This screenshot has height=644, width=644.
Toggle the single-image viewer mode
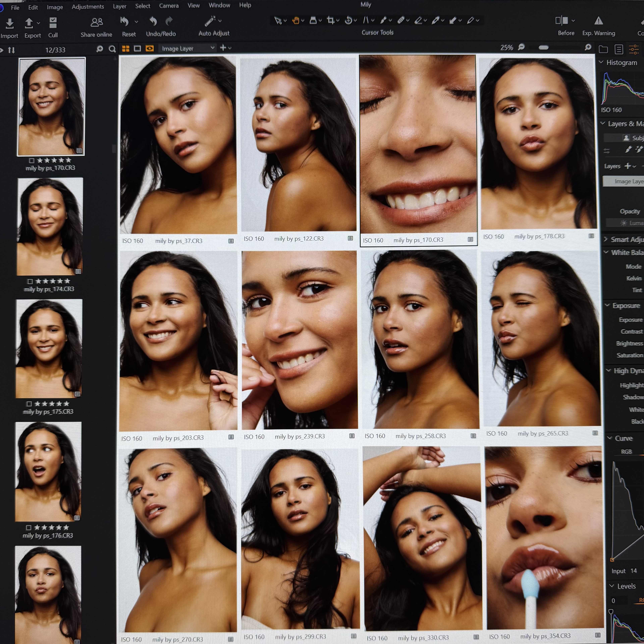pos(137,49)
